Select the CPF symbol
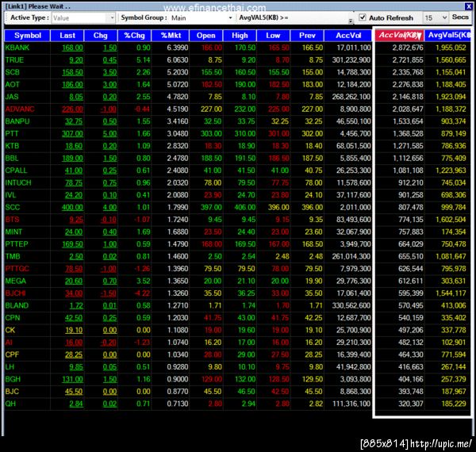476x452 pixels. (x=12, y=355)
